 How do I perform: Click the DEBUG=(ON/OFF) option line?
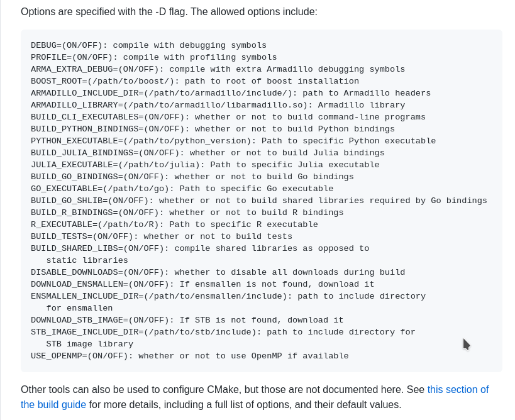point(149,45)
